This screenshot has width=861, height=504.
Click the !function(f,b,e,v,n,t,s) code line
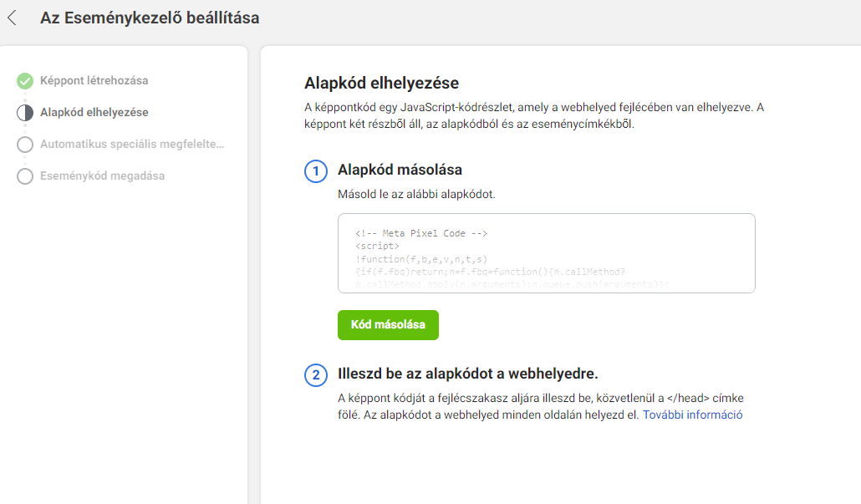(x=421, y=259)
